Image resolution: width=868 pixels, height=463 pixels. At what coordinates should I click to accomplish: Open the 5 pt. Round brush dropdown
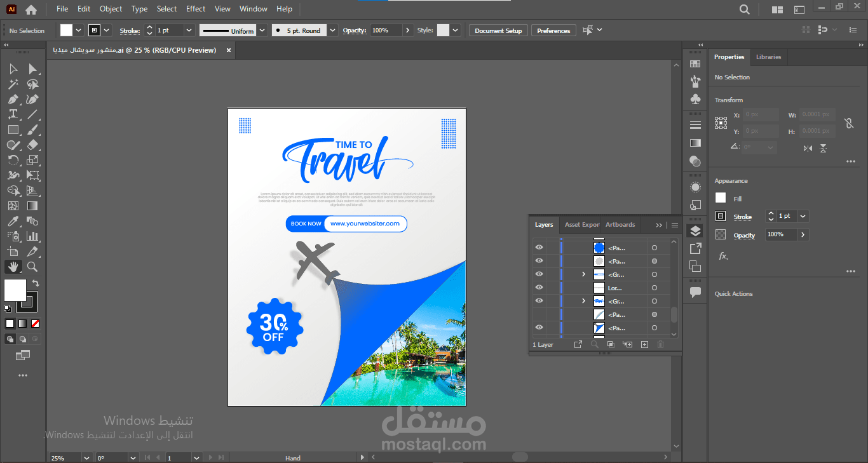pyautogui.click(x=333, y=30)
